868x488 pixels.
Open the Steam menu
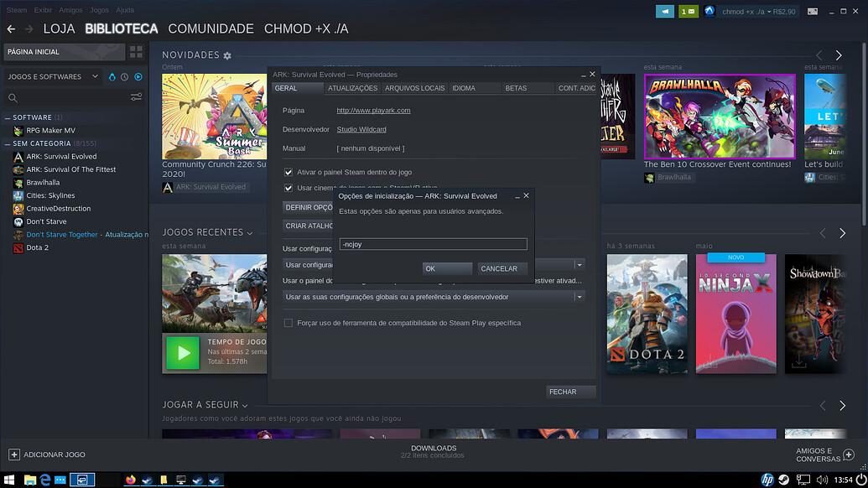click(17, 10)
